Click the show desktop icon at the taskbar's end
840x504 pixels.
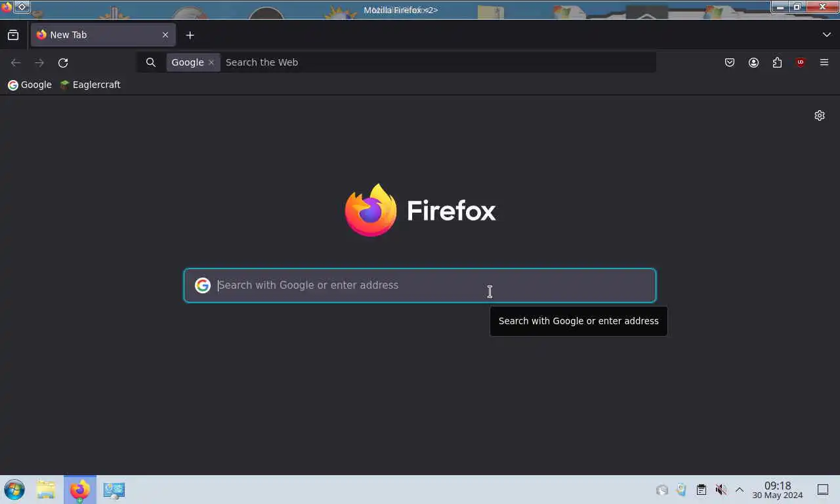point(823,490)
